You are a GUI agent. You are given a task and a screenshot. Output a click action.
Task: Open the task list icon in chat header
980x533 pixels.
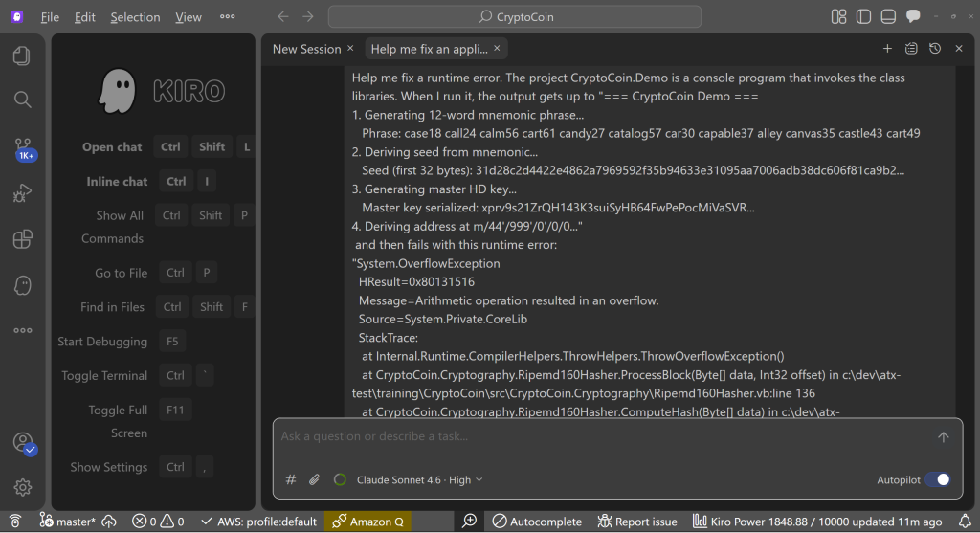click(x=911, y=48)
